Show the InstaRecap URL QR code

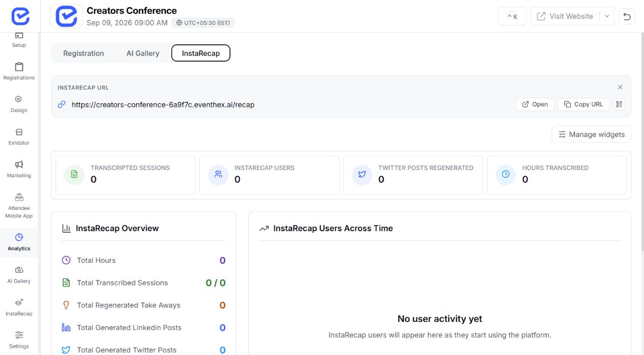point(619,104)
